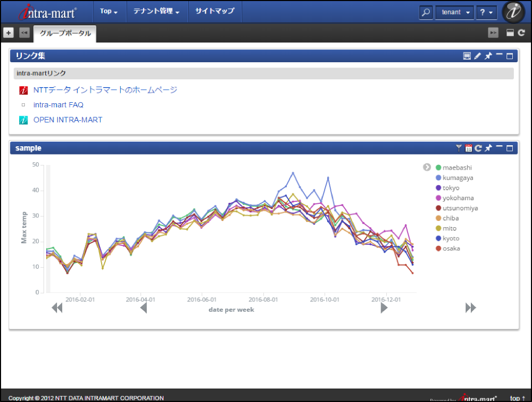The width and height of the screenshot is (532, 402).
Task: Click the intra-mart logo icon top right
Action: pyautogui.click(x=513, y=12)
